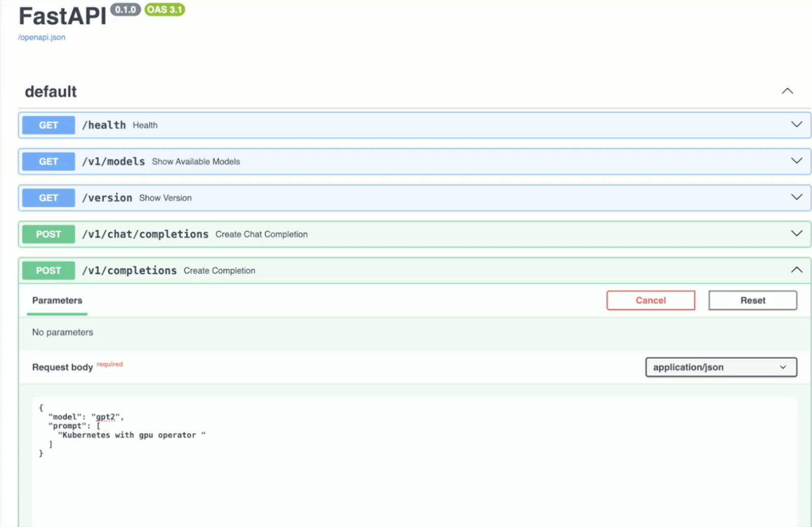Click the /health path text

[104, 125]
